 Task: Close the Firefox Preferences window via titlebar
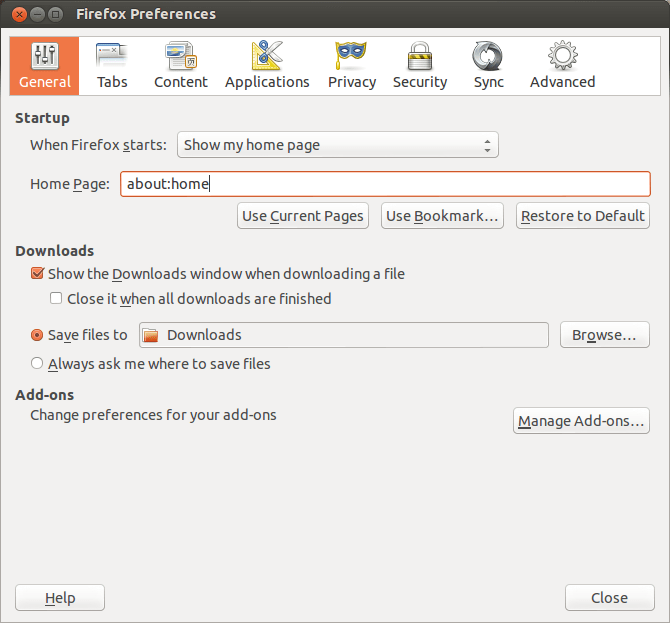(19, 14)
